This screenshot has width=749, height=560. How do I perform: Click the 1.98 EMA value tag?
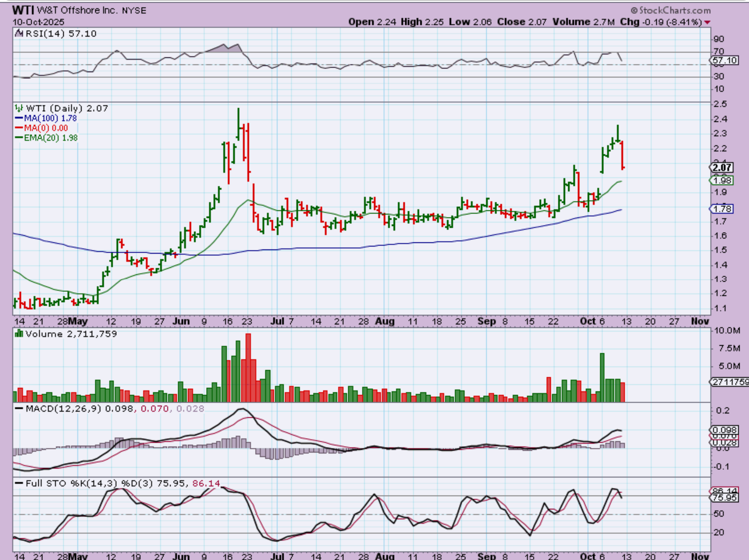pyautogui.click(x=722, y=181)
